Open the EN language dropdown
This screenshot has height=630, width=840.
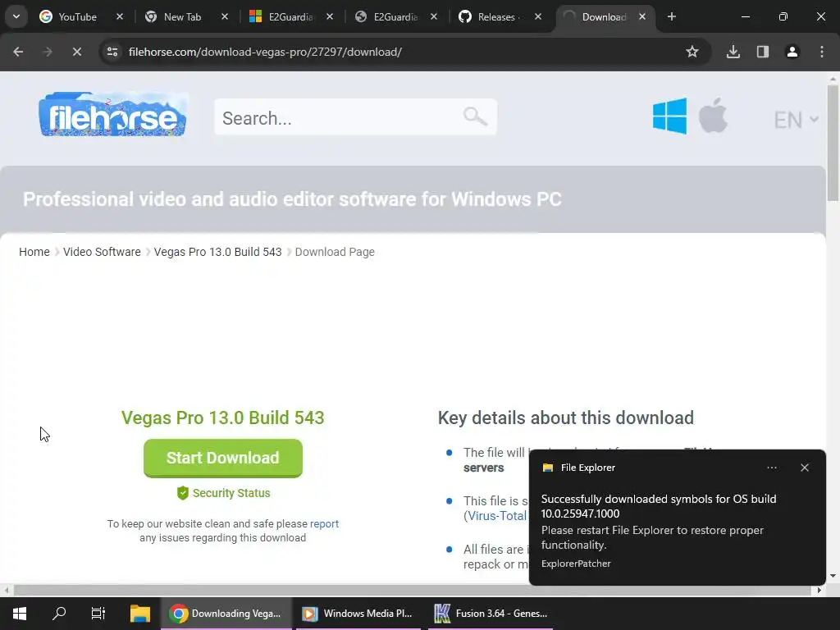click(x=796, y=120)
